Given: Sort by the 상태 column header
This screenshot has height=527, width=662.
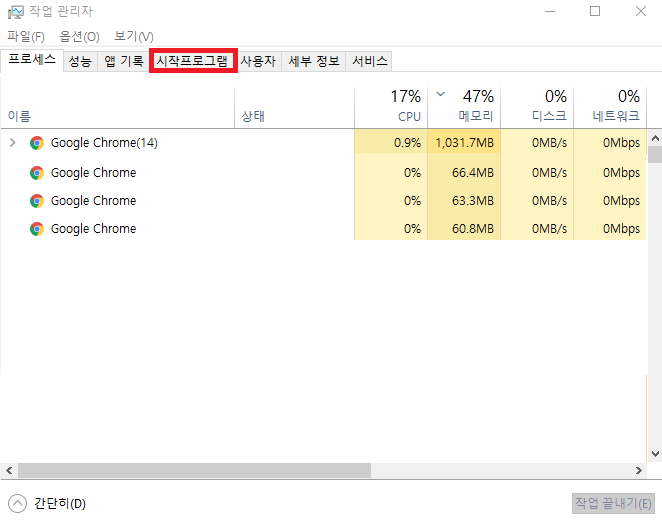Looking at the screenshot, I should tap(294, 107).
